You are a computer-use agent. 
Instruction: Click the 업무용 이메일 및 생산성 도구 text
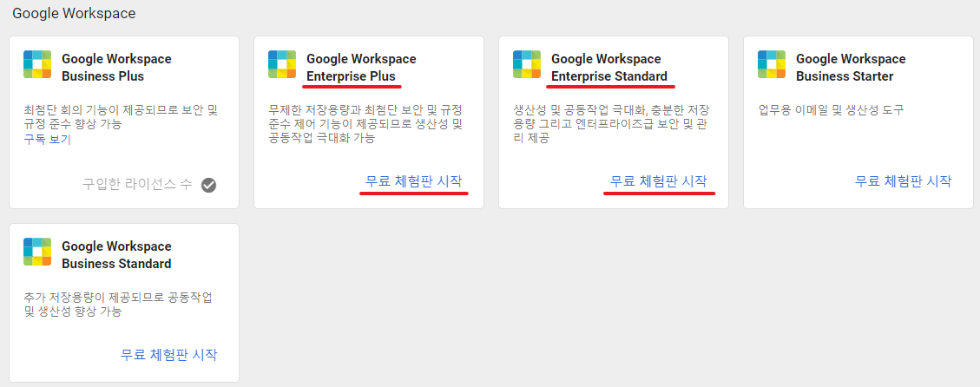832,111
